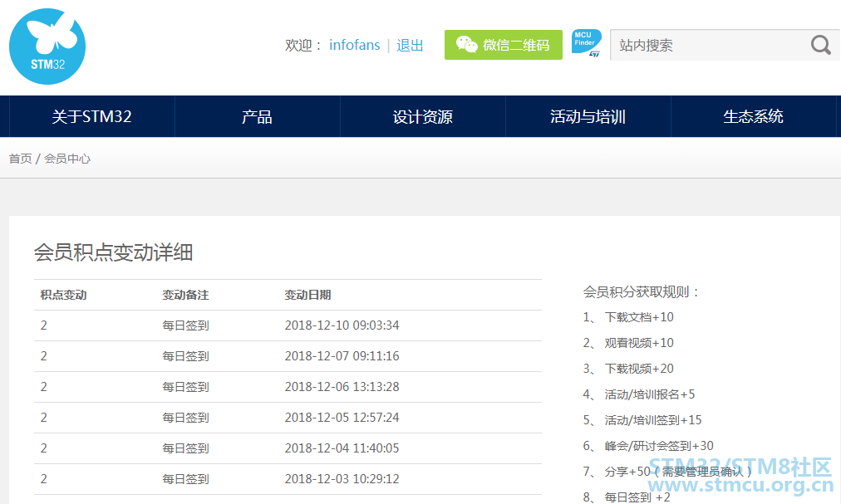Screen dimensions: 841x504
Task: Click the 积点变动 column header
Action: (63, 295)
